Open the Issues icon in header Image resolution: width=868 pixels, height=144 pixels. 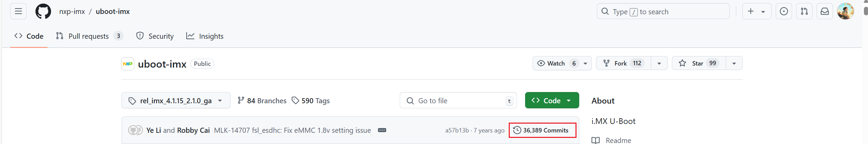pyautogui.click(x=784, y=12)
